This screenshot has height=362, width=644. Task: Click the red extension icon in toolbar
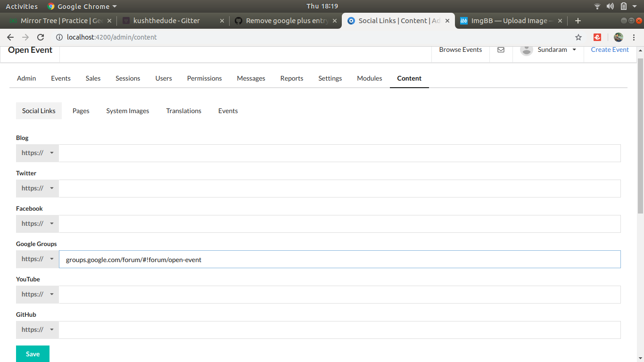coord(597,37)
